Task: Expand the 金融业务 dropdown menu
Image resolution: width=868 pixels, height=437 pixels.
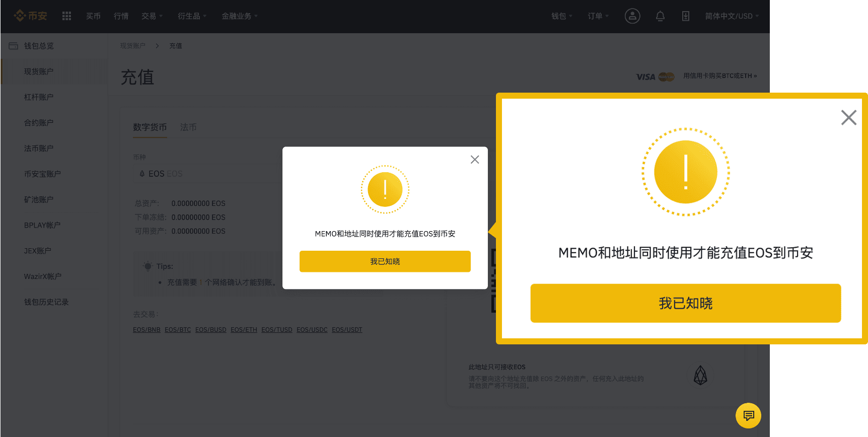Action: 240,16
